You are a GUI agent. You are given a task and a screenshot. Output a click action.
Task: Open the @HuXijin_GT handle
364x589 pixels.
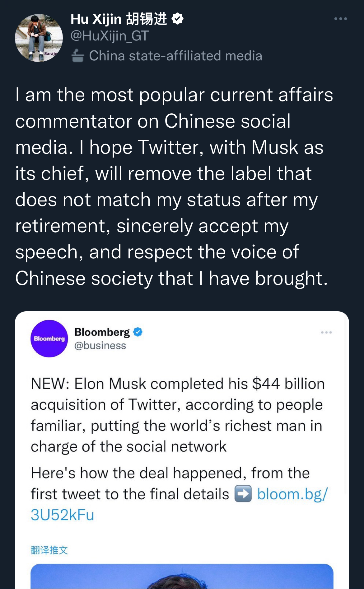pyautogui.click(x=110, y=36)
